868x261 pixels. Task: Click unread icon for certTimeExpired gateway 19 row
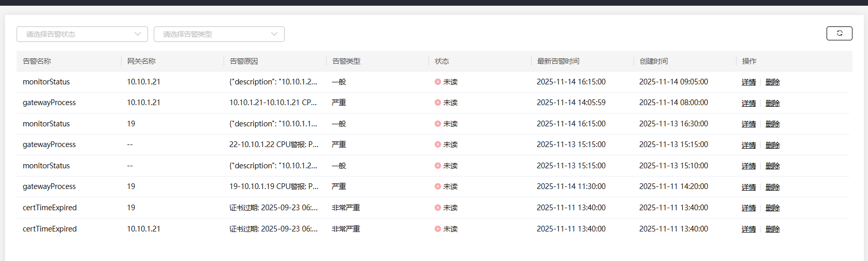click(438, 208)
